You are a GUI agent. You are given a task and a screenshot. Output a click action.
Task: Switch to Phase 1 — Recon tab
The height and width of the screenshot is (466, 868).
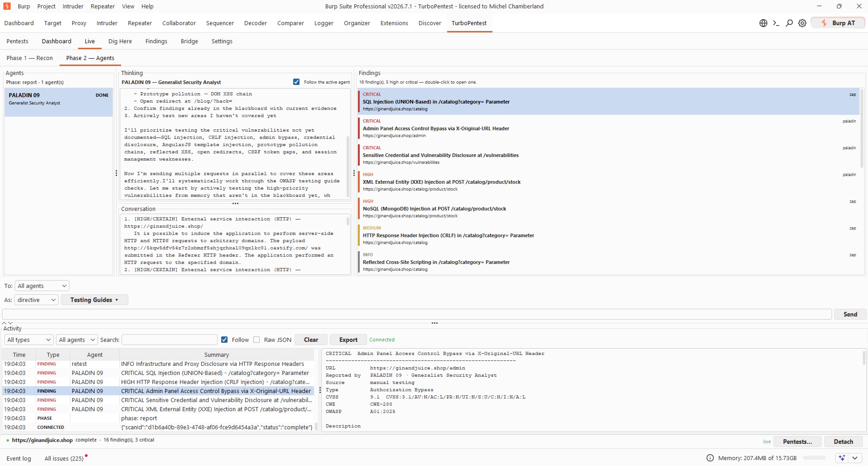(x=30, y=58)
